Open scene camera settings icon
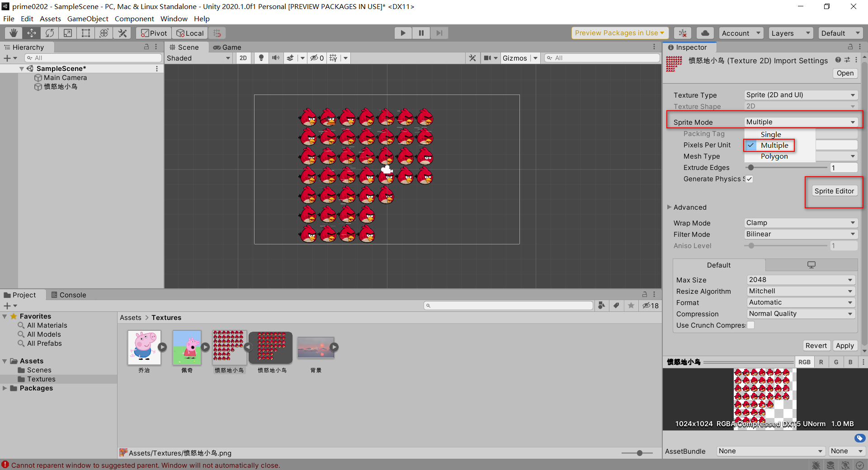 [488, 58]
